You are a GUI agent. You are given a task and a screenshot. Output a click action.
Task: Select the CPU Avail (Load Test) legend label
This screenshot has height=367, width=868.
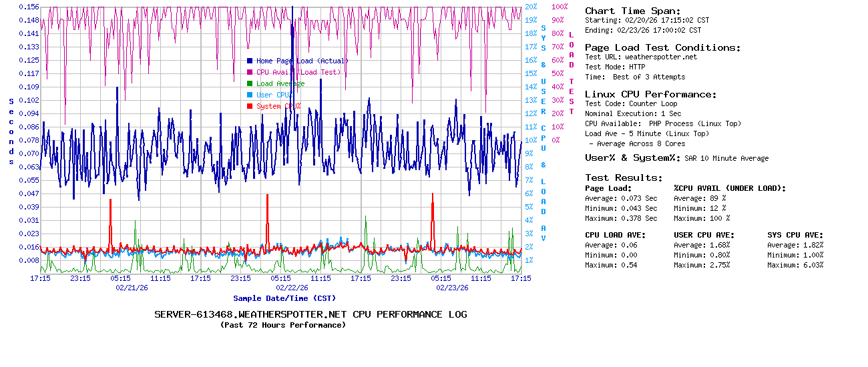click(298, 72)
